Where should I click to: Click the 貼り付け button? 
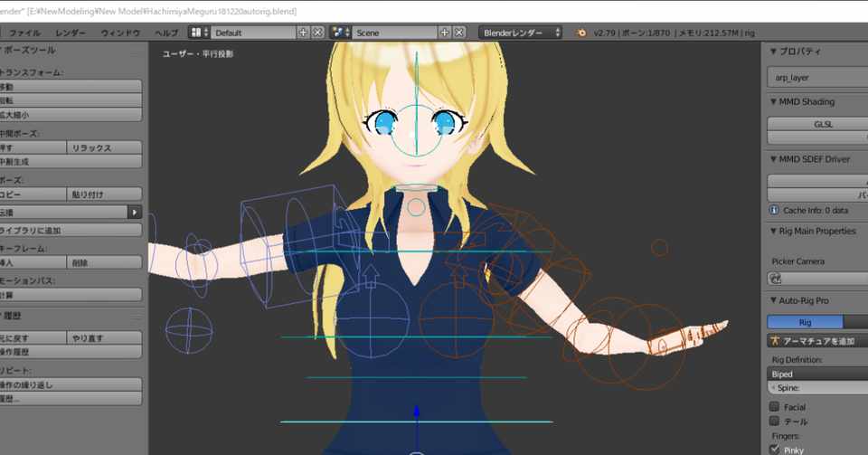click(x=104, y=194)
